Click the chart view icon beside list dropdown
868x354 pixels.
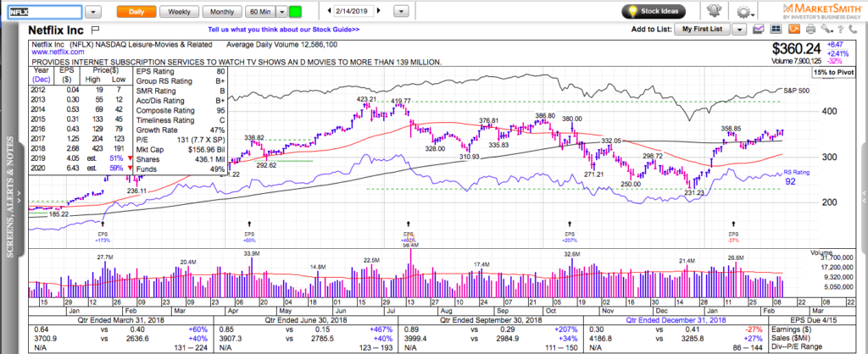tap(759, 29)
